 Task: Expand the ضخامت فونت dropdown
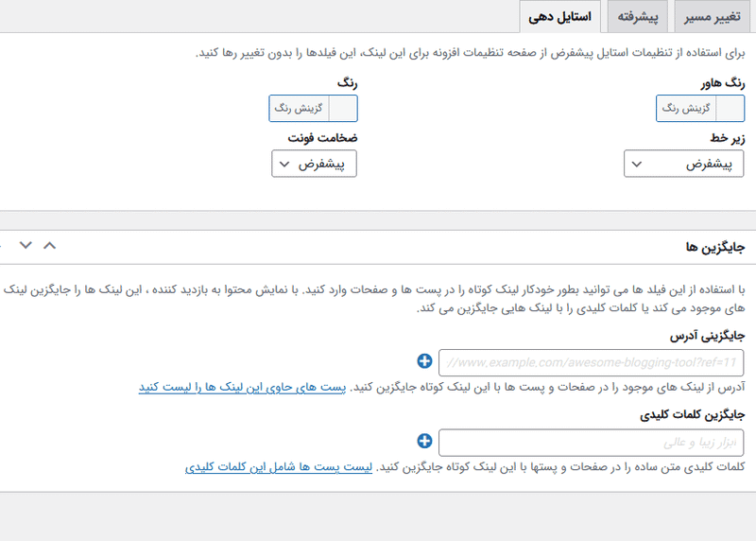(314, 164)
